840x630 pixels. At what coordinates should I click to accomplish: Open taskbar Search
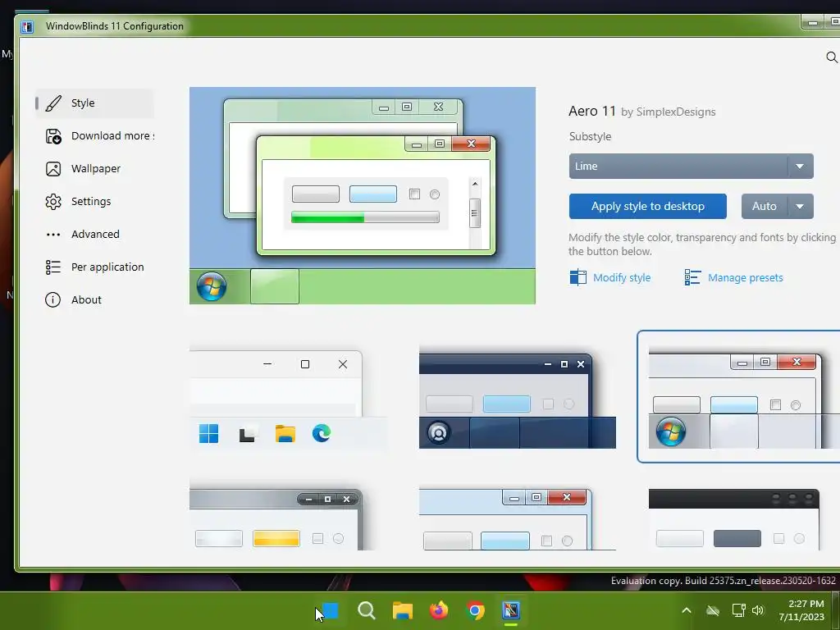(x=367, y=610)
